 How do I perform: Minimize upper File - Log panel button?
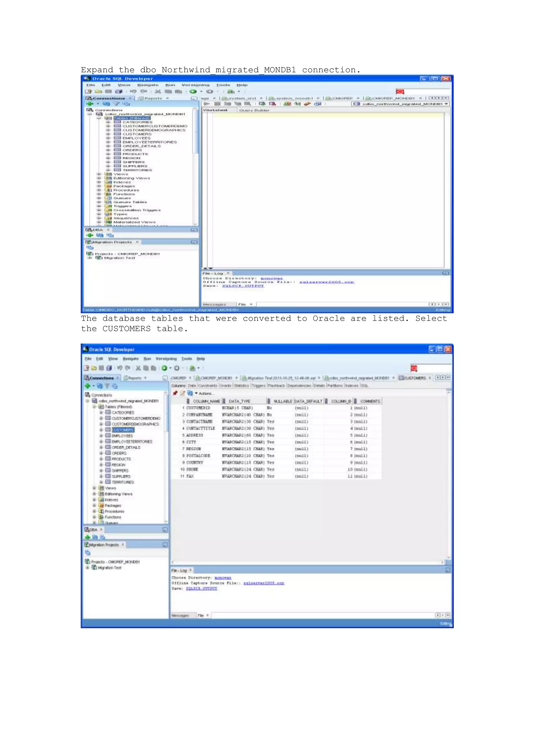pyautogui.click(x=445, y=273)
